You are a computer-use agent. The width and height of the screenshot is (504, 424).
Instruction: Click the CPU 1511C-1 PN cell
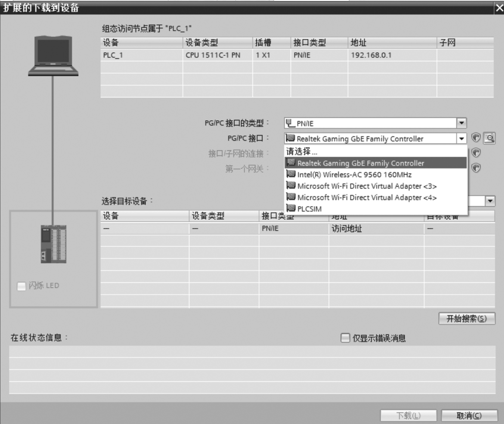pos(217,55)
